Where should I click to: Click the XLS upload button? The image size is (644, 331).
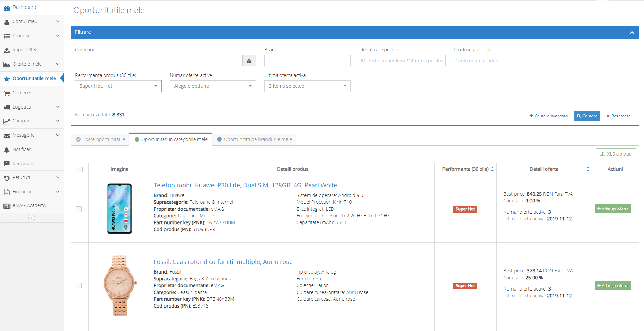click(x=616, y=154)
